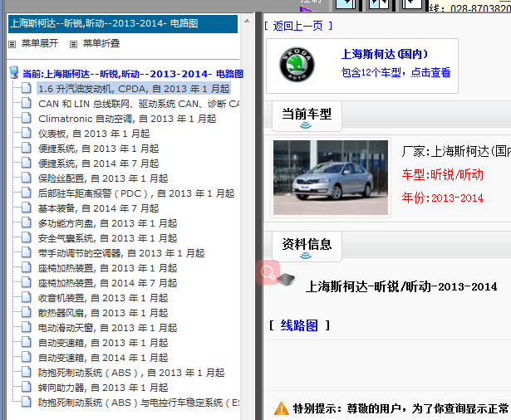Open the 线路图 link
Screen dimensions: 511x420
pos(299,325)
